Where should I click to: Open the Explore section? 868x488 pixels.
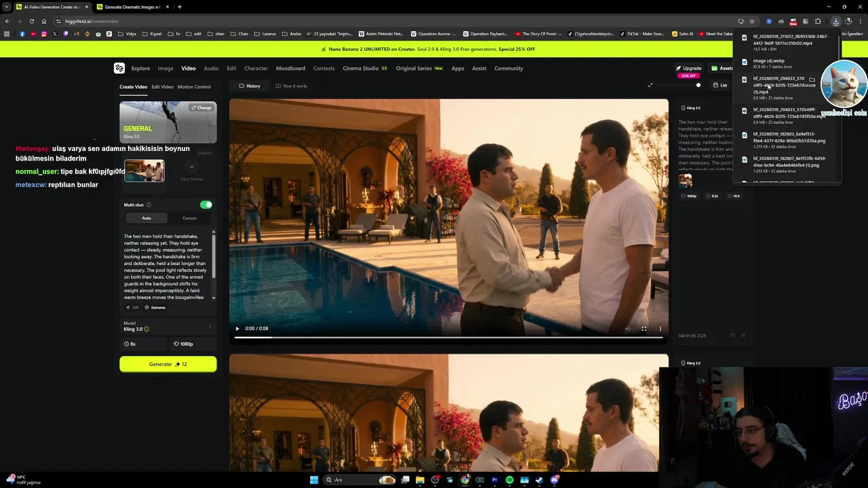140,68
